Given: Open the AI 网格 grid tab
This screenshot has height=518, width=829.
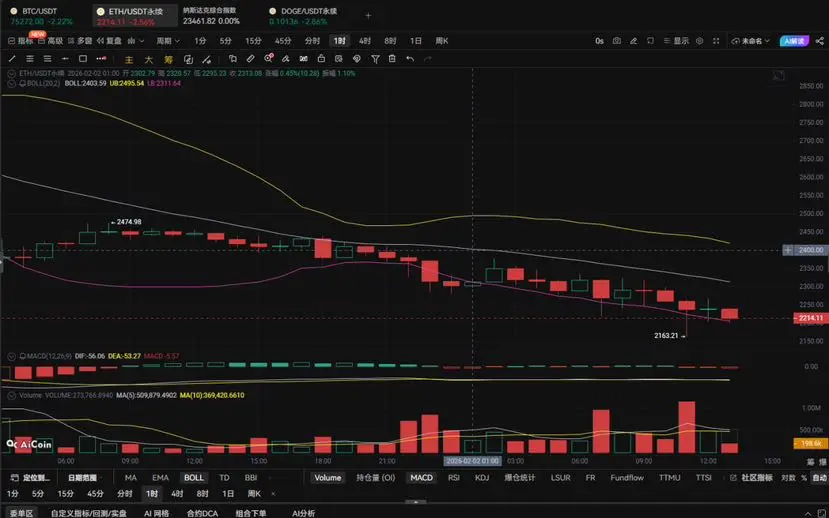Looking at the screenshot, I should pos(156,513).
